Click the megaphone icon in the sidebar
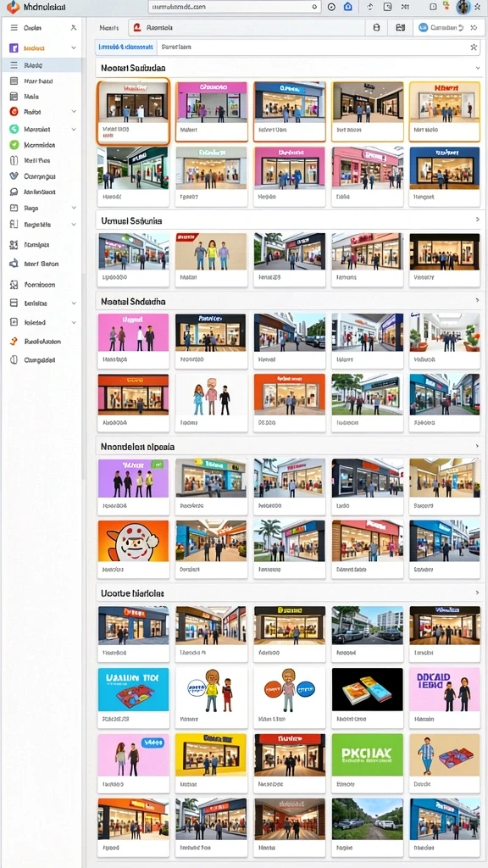Image resolution: width=488 pixels, height=868 pixels. click(x=14, y=264)
